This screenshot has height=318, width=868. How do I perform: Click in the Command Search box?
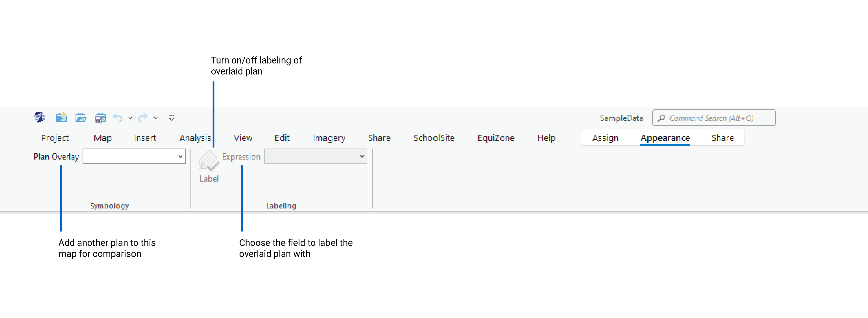pyautogui.click(x=718, y=118)
